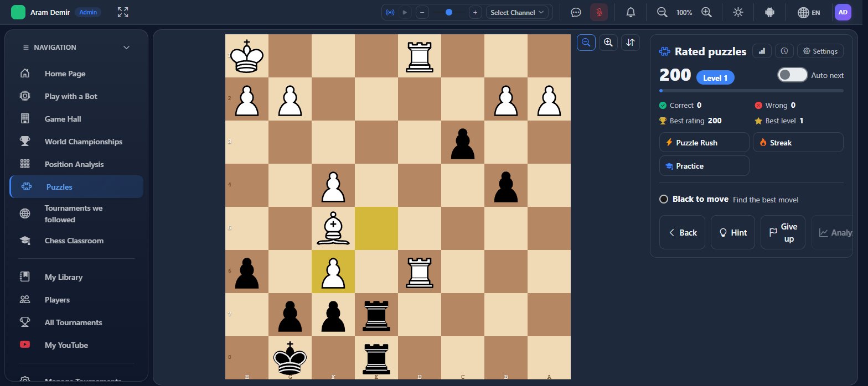Click the rating progress bar
The height and width of the screenshot is (386, 868).
pyautogui.click(x=751, y=91)
